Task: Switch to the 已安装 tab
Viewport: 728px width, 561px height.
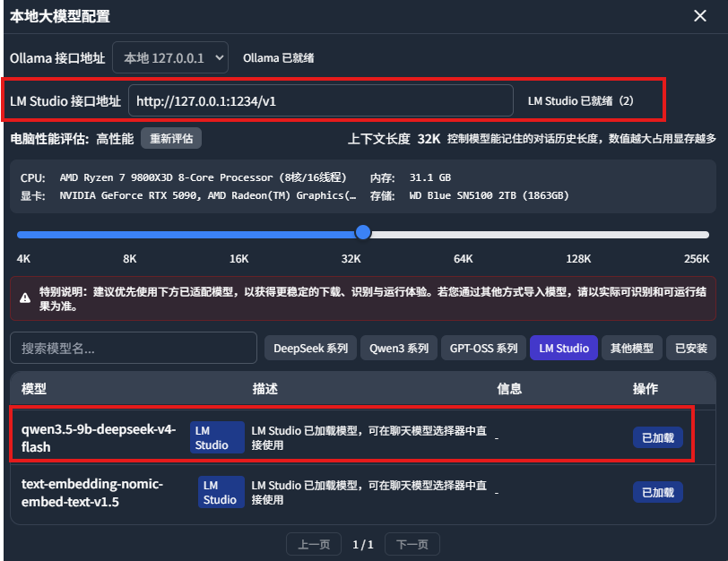Action: (x=691, y=348)
